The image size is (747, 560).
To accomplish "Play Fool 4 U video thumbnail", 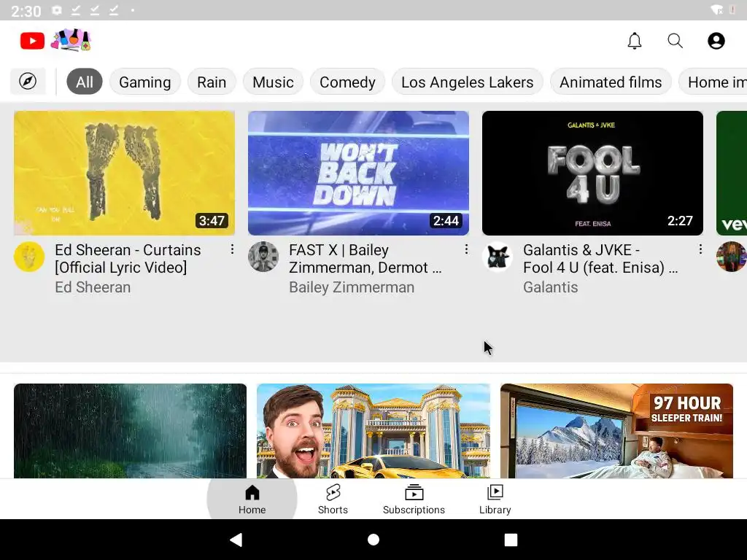I will [x=592, y=174].
